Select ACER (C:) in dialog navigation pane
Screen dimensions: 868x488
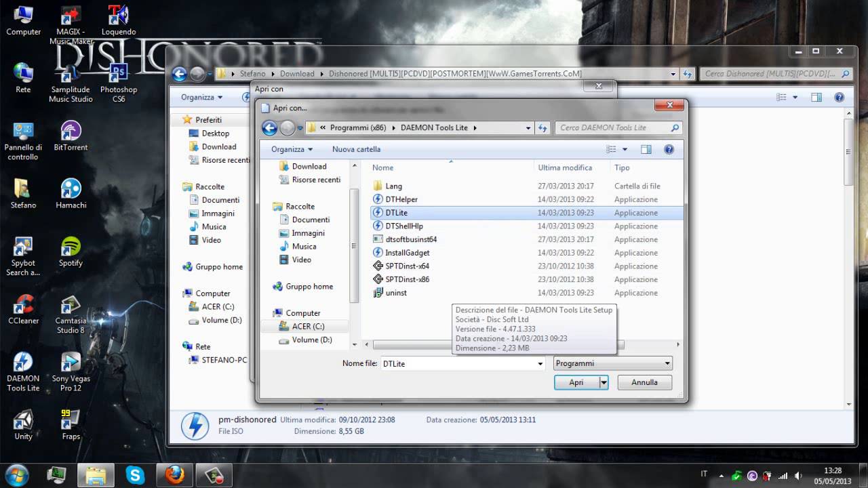(x=308, y=327)
